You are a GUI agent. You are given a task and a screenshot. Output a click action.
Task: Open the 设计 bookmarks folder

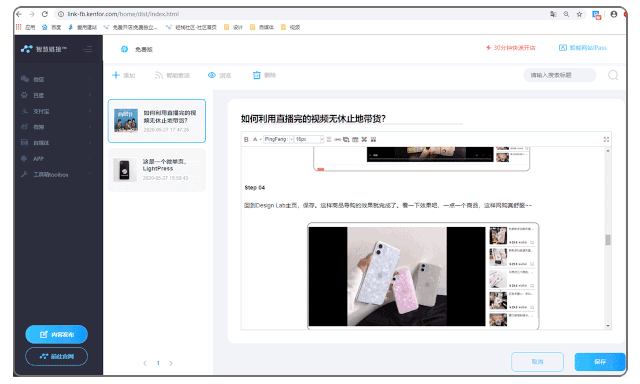tap(233, 27)
